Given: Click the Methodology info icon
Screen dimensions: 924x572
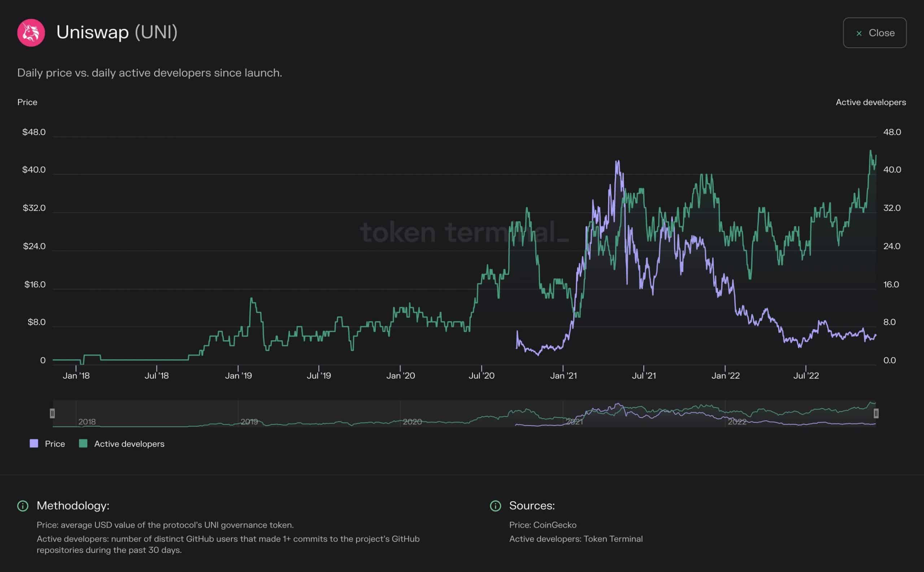Looking at the screenshot, I should click(23, 506).
